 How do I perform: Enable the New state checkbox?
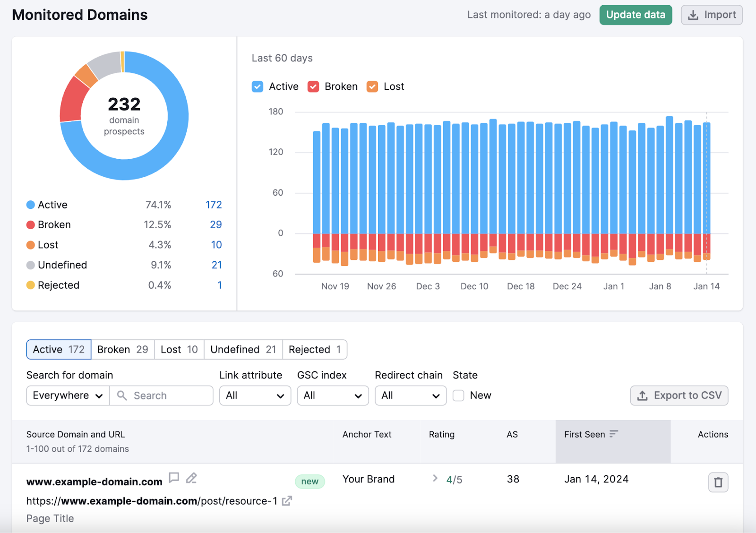point(458,395)
